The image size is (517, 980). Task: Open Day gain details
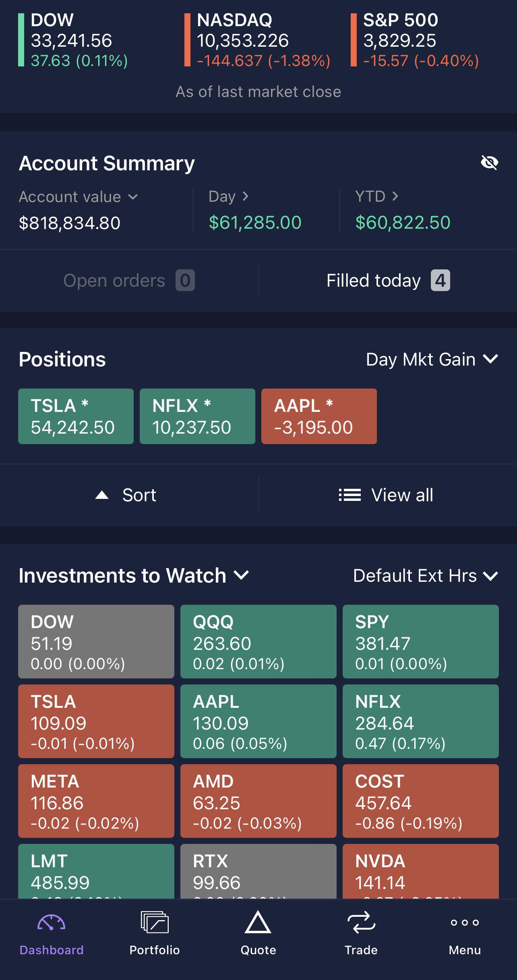point(229,196)
